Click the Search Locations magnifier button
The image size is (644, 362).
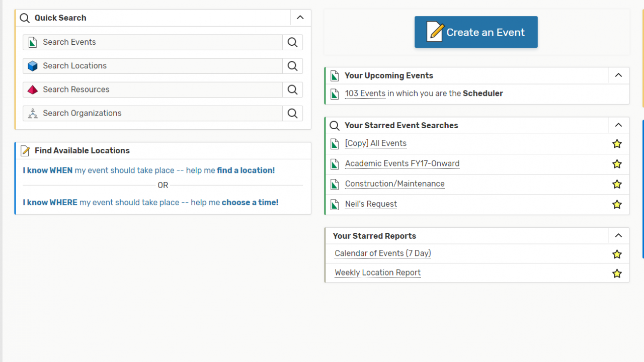292,66
